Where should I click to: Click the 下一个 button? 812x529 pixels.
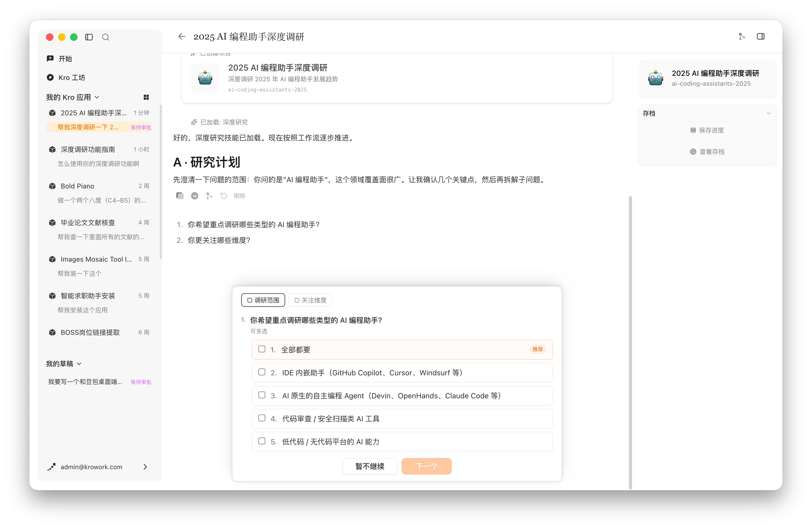[426, 466]
